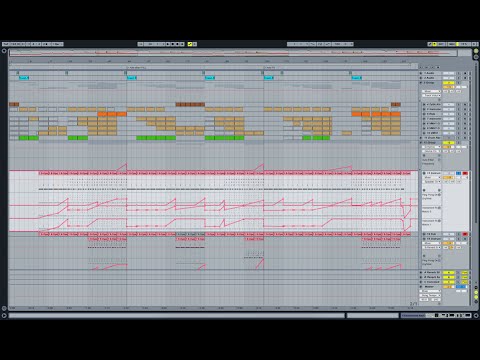Arm the 1 Audio track
This screenshot has width=480, height=360.
[465, 73]
